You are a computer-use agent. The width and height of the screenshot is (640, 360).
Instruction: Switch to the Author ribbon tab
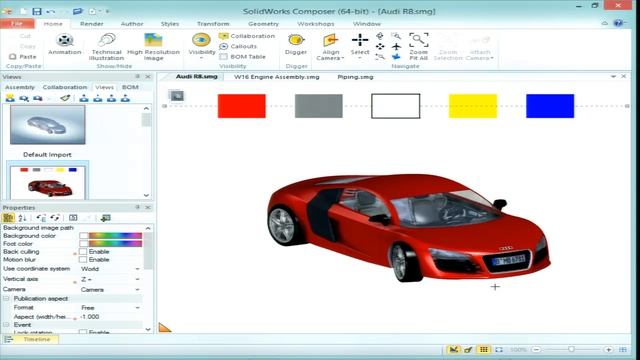click(132, 24)
